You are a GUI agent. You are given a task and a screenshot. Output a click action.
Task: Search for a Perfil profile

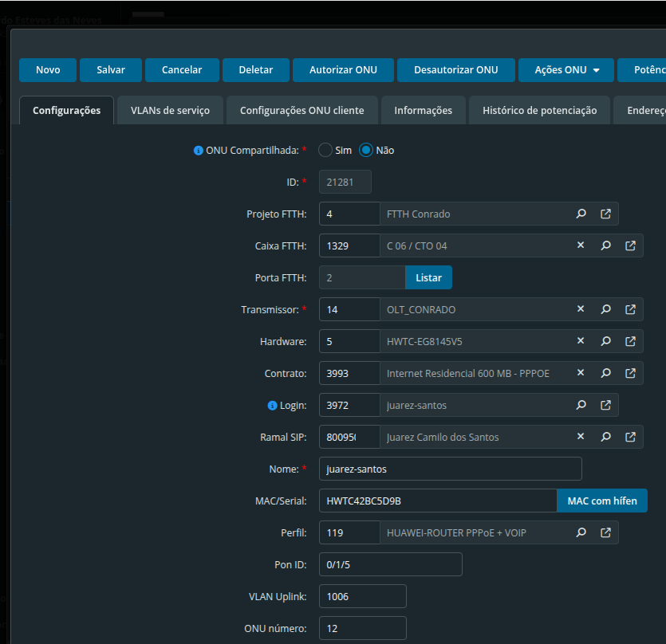pyautogui.click(x=581, y=532)
